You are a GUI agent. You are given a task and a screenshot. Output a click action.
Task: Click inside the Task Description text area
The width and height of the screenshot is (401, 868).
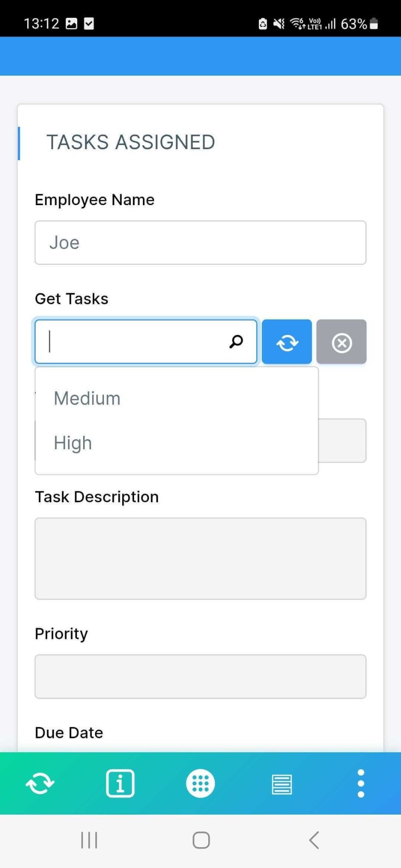coord(200,558)
